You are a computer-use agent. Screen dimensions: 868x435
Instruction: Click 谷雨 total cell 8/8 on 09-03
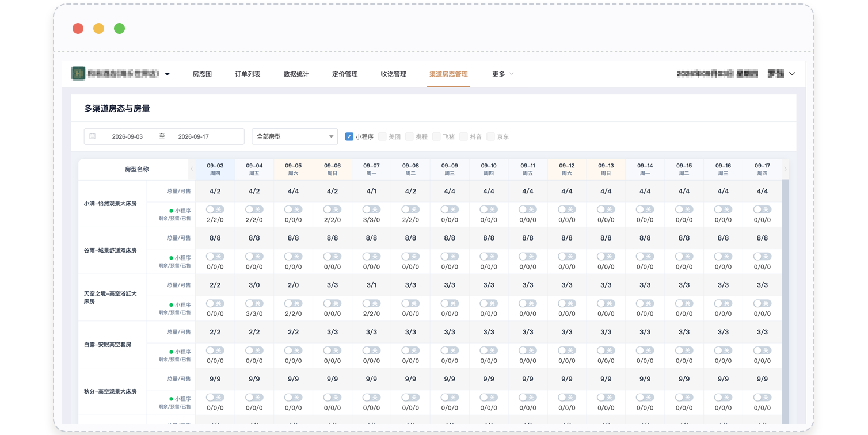215,238
